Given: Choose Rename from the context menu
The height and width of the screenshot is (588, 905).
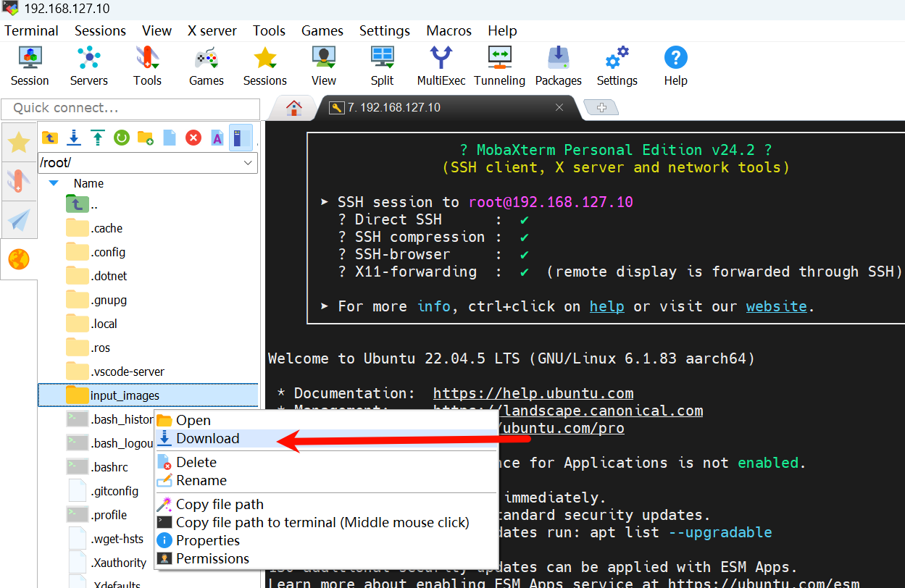Looking at the screenshot, I should (326, 480).
